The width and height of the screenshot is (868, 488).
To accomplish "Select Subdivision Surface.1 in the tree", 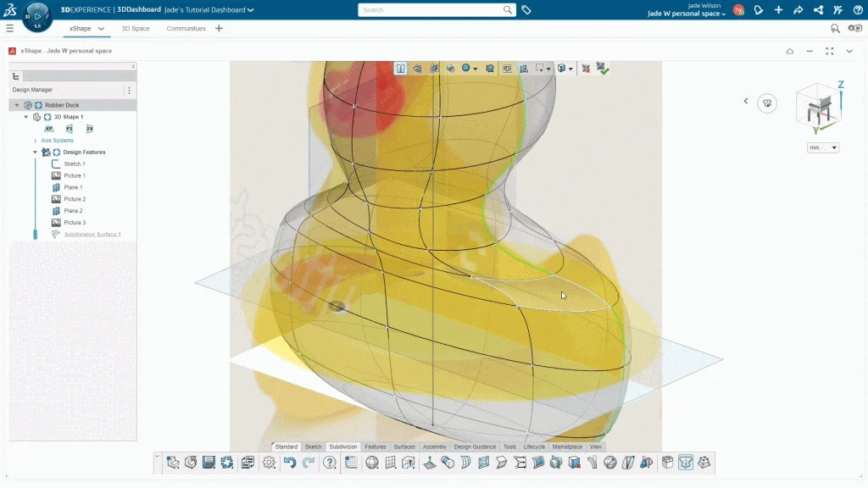I will click(92, 235).
